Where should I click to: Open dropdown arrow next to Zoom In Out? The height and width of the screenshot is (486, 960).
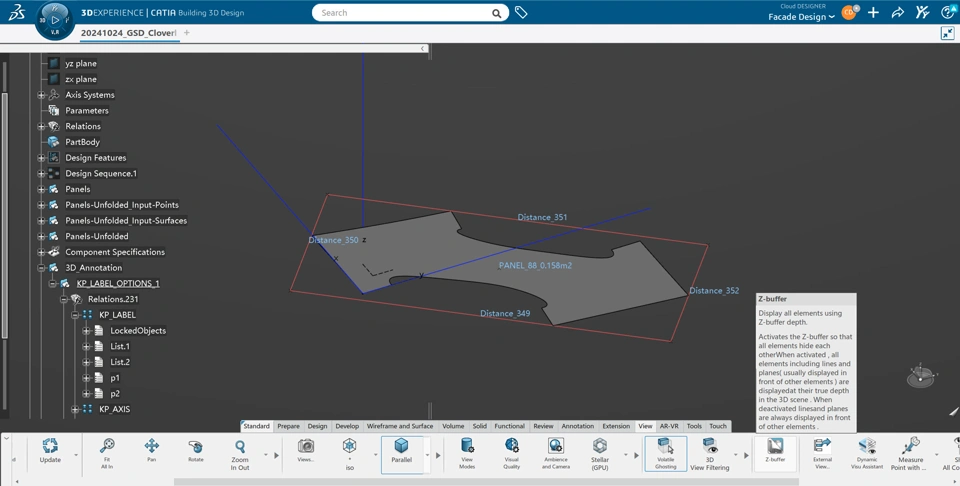click(266, 455)
